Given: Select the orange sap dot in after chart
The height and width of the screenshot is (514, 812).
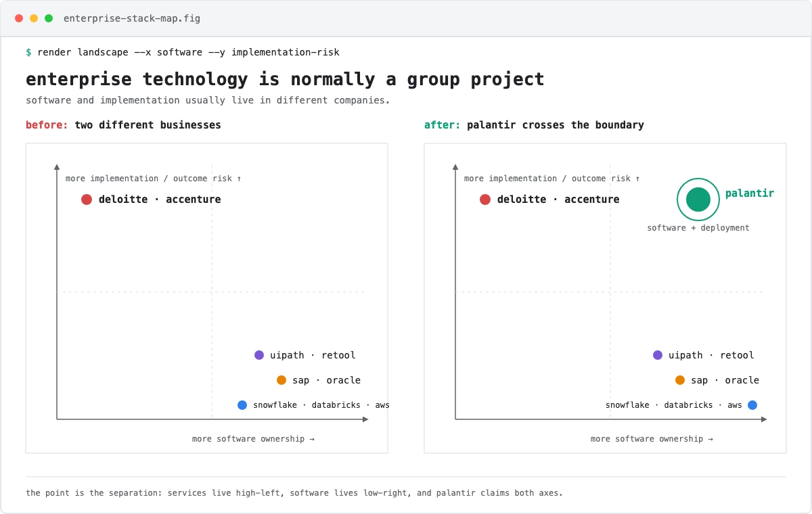Looking at the screenshot, I should click(x=680, y=380).
